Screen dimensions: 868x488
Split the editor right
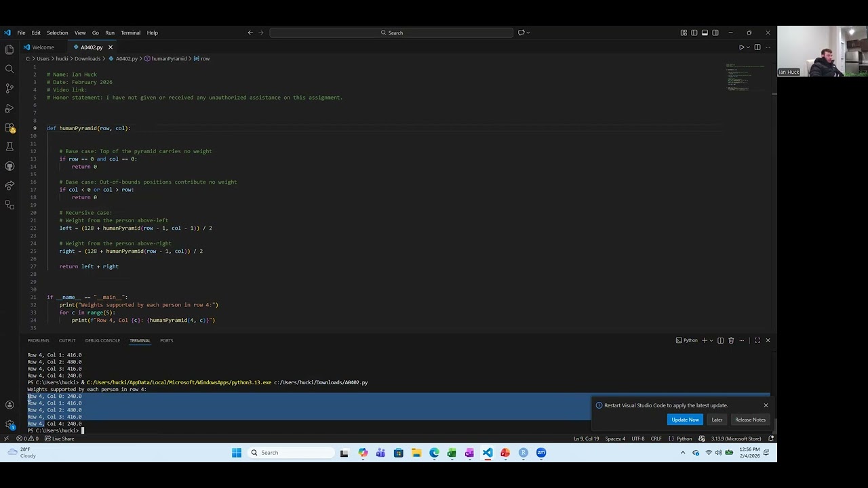pyautogui.click(x=757, y=47)
